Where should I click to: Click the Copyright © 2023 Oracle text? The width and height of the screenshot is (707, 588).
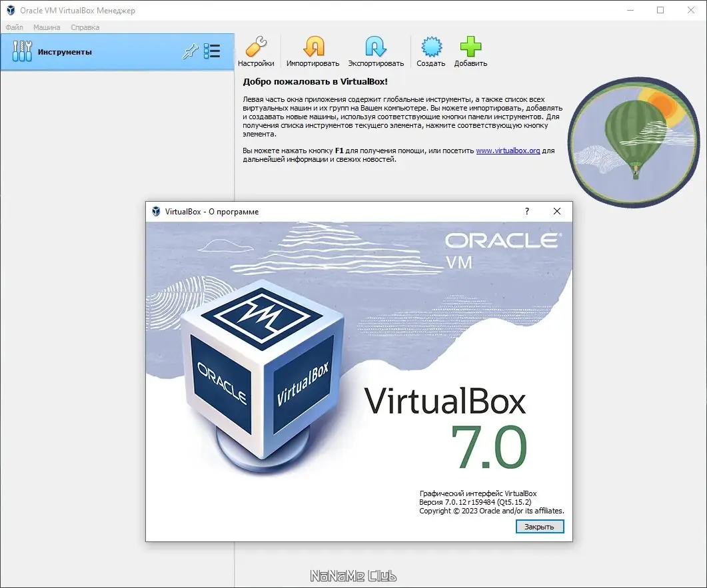pos(492,511)
